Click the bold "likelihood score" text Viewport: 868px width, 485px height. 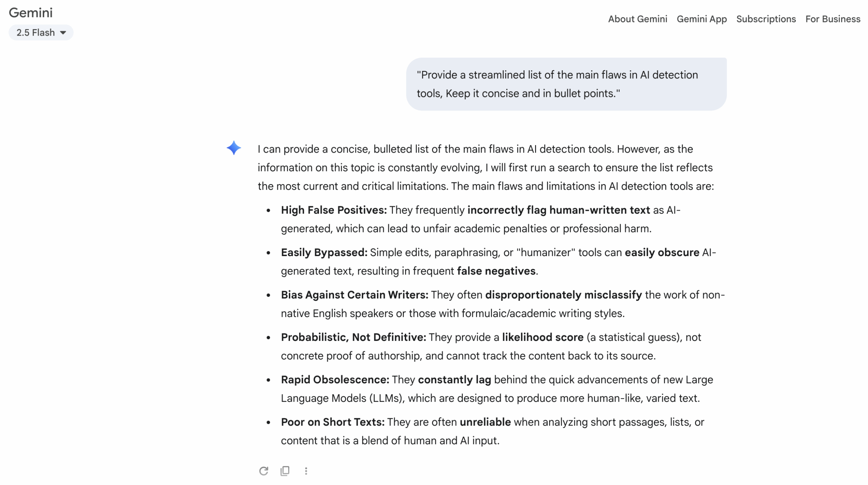[x=542, y=337]
